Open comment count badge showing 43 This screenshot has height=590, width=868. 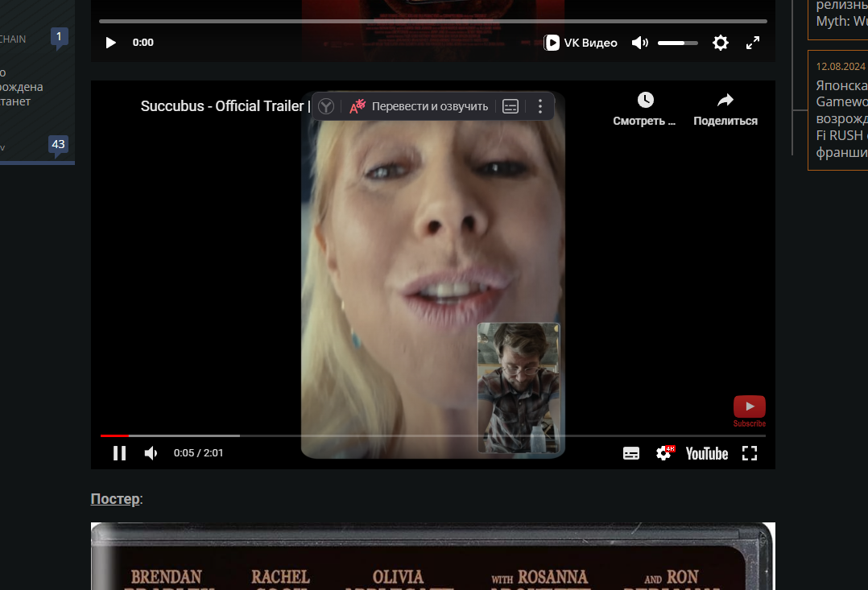coord(58,145)
